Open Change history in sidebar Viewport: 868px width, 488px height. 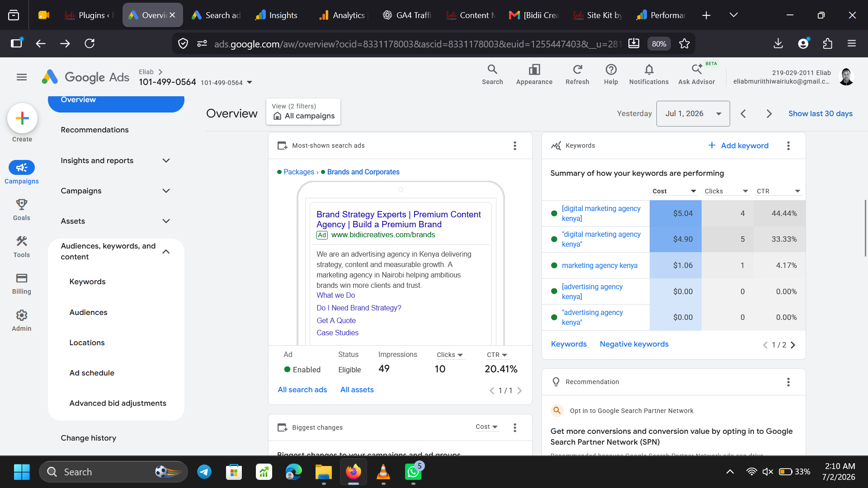[88, 438]
